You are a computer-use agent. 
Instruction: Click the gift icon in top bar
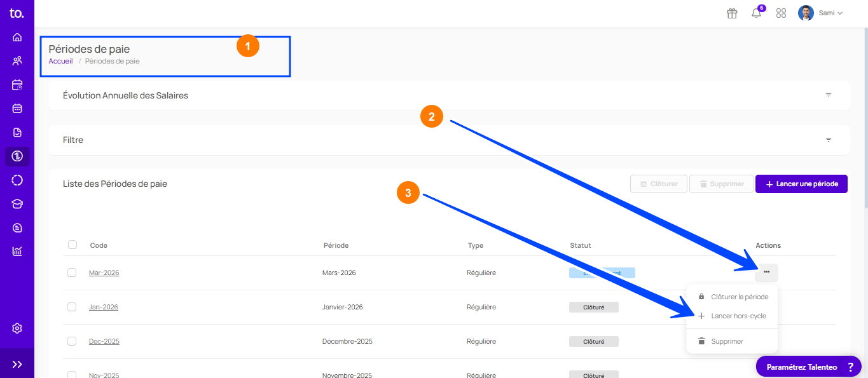(x=732, y=13)
